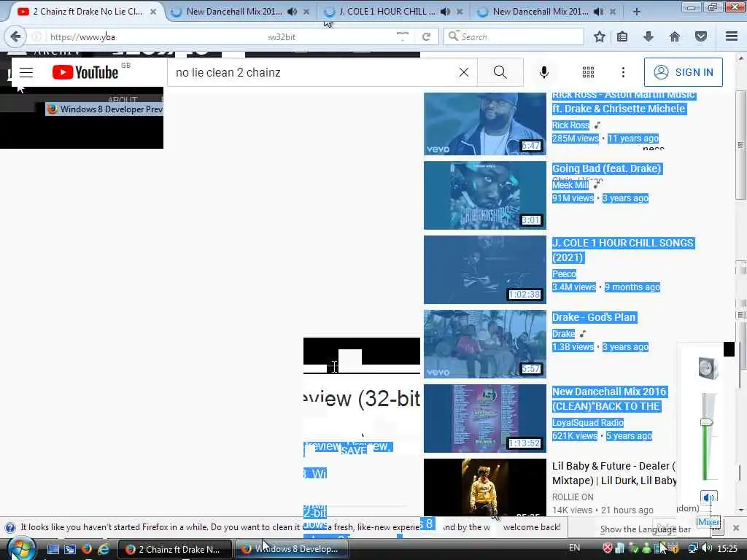The image size is (747, 560).
Task: Close the 2 Chainz ft Drake tab
Action: tap(153, 12)
